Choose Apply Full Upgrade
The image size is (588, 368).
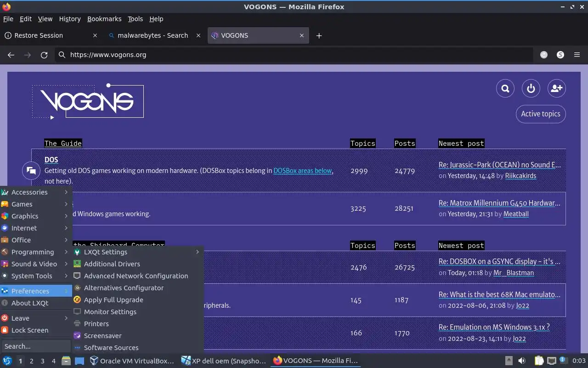[x=138, y=300]
